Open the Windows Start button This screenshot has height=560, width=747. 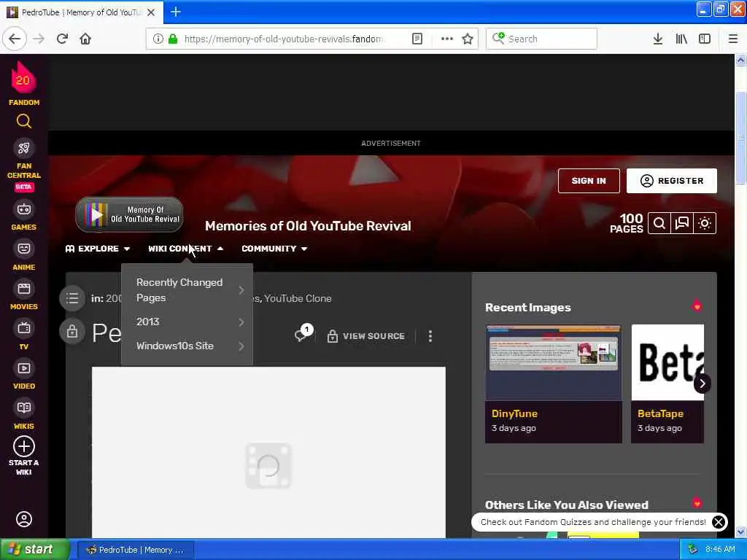point(35,550)
